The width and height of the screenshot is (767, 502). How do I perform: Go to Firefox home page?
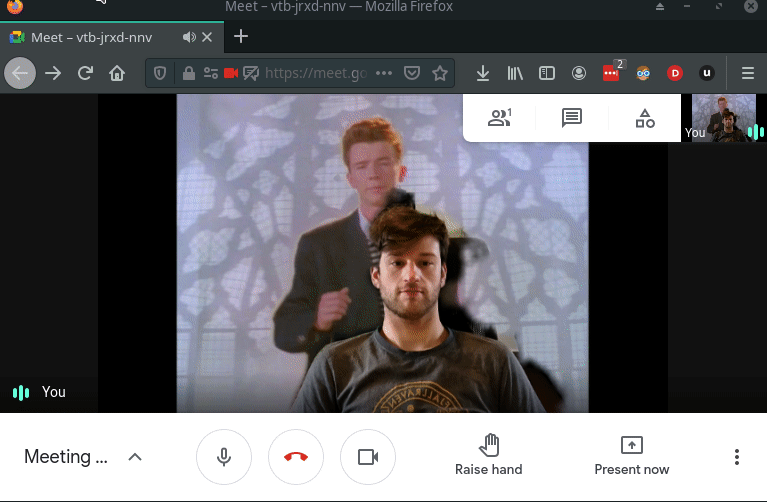(x=117, y=73)
